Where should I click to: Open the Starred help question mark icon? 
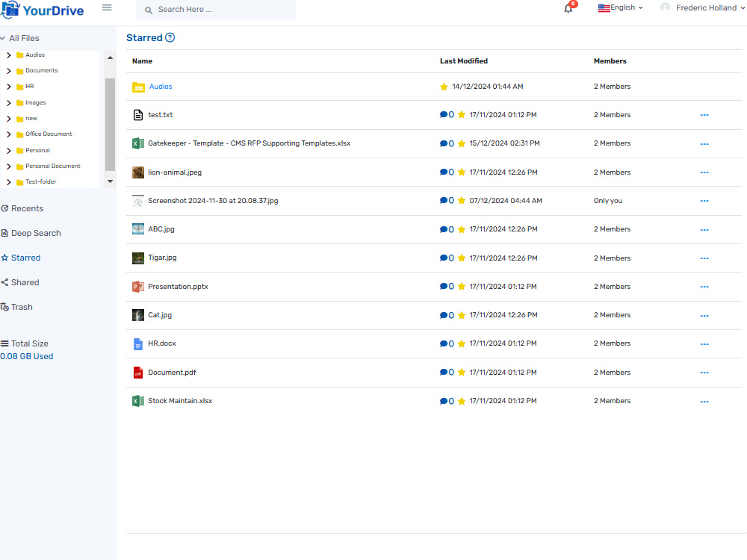pyautogui.click(x=170, y=37)
